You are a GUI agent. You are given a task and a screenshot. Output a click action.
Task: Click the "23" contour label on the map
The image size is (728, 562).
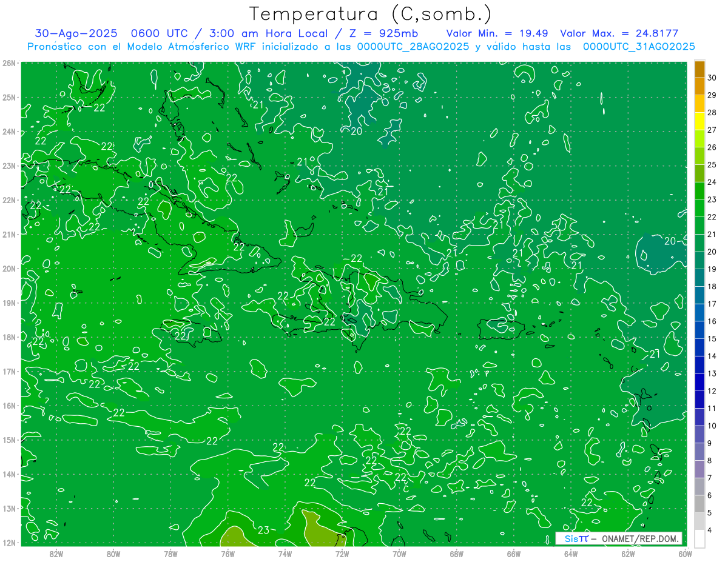click(263, 530)
